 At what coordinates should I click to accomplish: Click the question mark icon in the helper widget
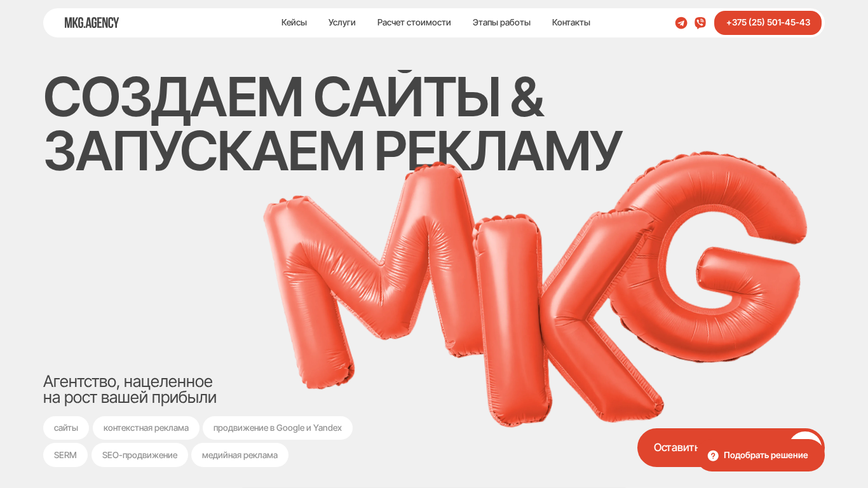coord(713,456)
